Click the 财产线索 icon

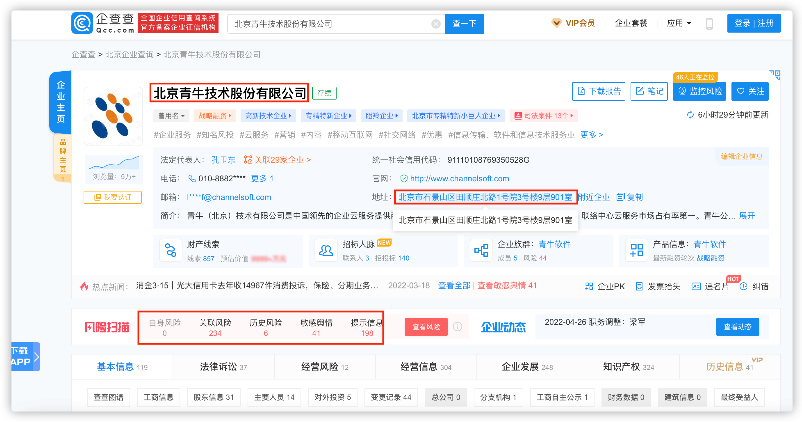tap(167, 248)
